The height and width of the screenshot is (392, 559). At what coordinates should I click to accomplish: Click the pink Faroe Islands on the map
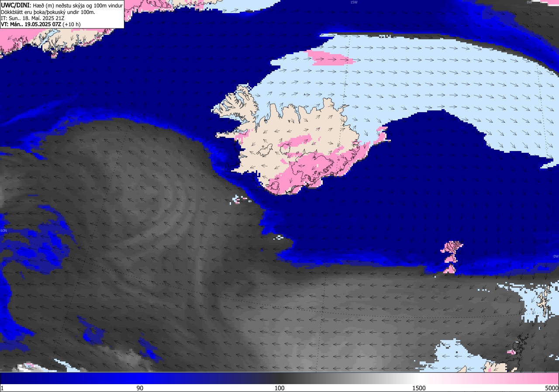(451, 257)
